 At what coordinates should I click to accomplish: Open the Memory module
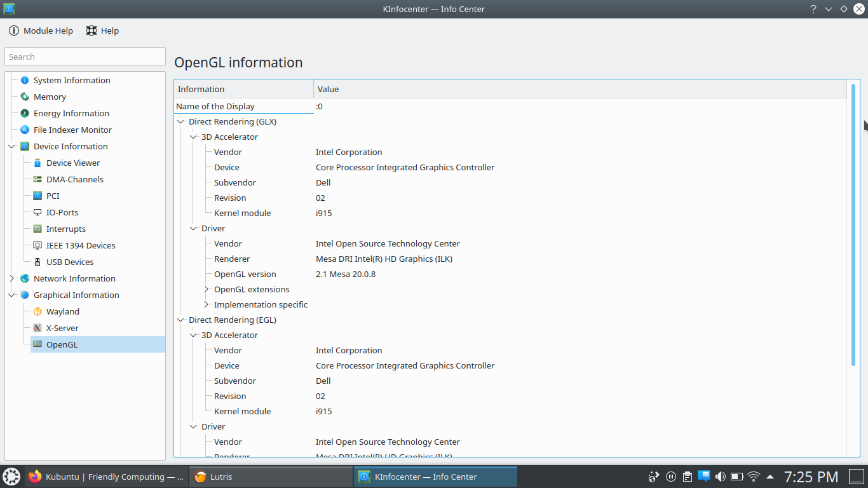(50, 97)
